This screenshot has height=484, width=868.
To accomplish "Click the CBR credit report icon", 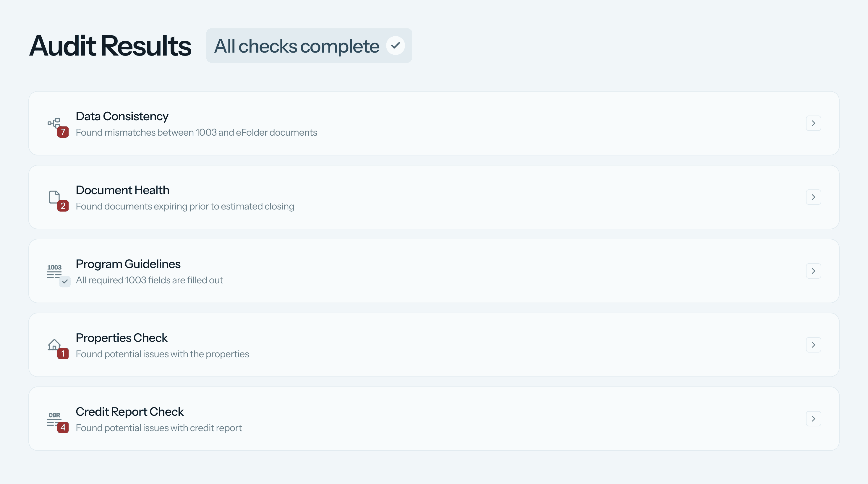I will tap(54, 418).
